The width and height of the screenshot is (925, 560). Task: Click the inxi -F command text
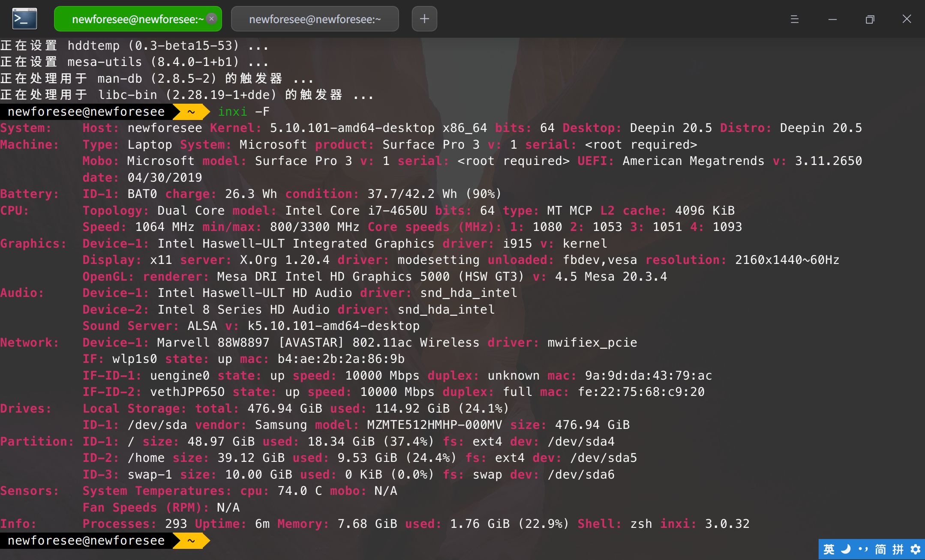[243, 112]
